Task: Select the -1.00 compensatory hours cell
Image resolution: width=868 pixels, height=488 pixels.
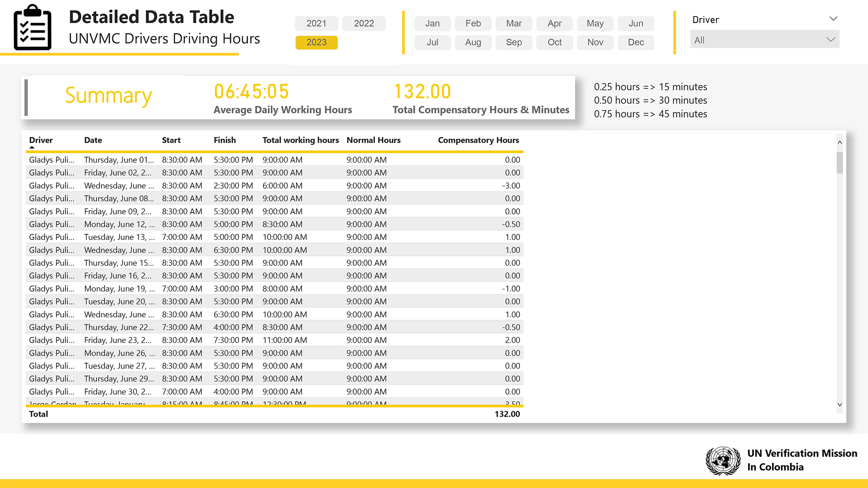Action: 511,289
